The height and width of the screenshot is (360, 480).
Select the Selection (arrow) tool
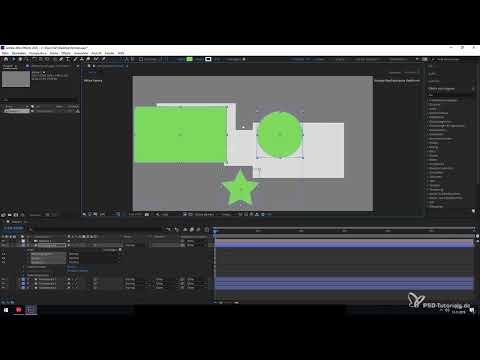coord(14,59)
